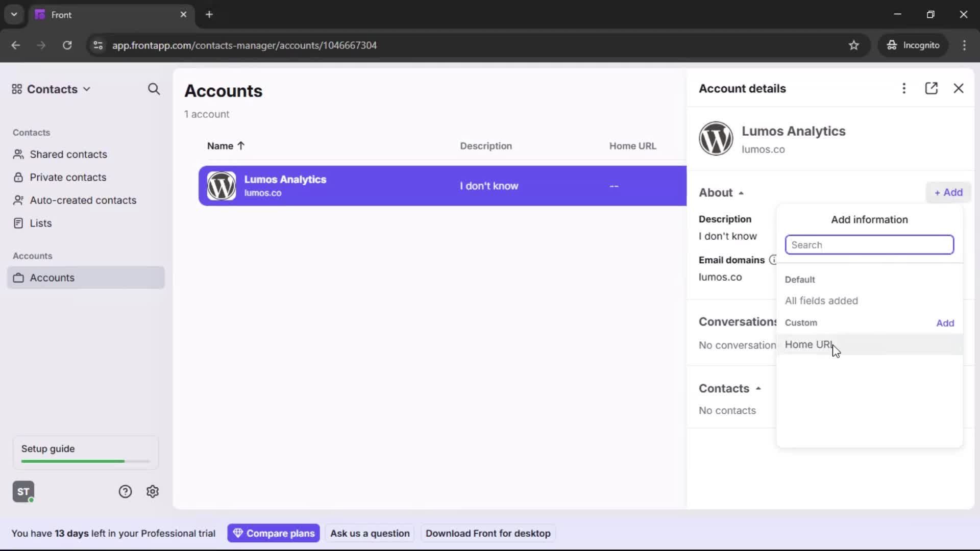This screenshot has height=551, width=980.
Task: Open the contacts search magnifier
Action: [x=154, y=89]
